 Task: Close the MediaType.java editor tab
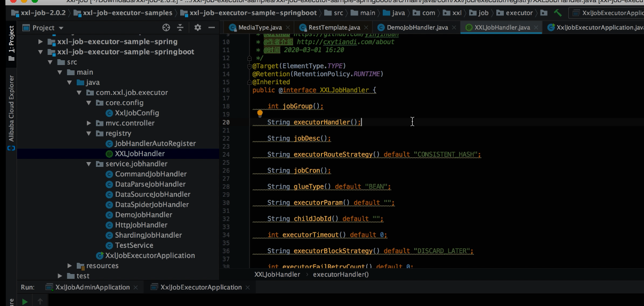(288, 28)
